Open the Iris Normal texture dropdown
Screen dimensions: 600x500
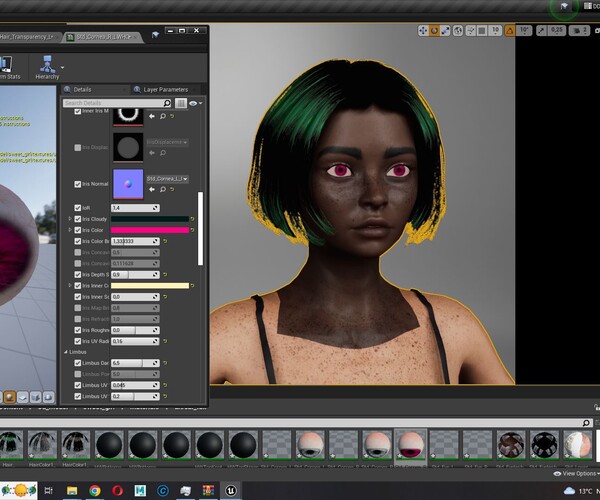[x=167, y=179]
